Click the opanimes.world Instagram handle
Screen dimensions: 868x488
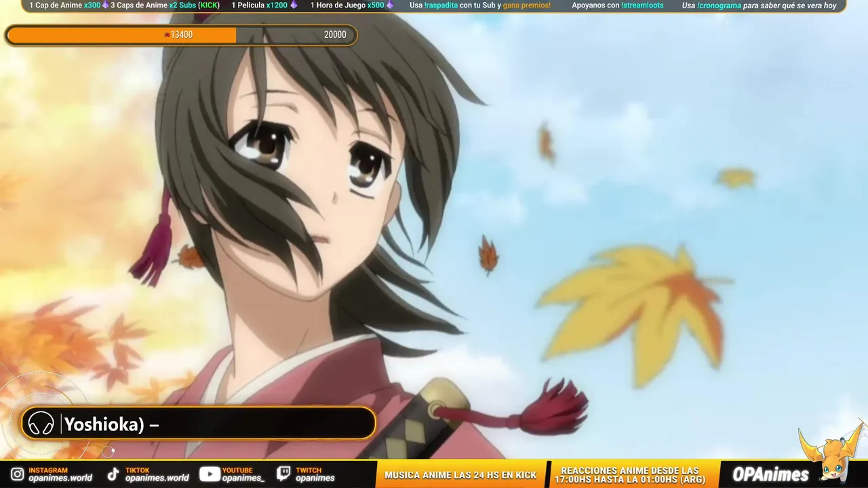60,478
